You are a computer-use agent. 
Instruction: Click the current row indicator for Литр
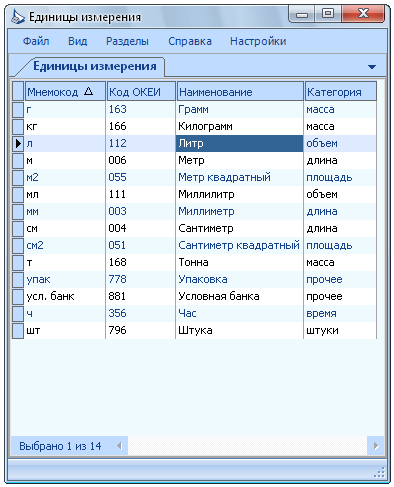click(x=18, y=144)
